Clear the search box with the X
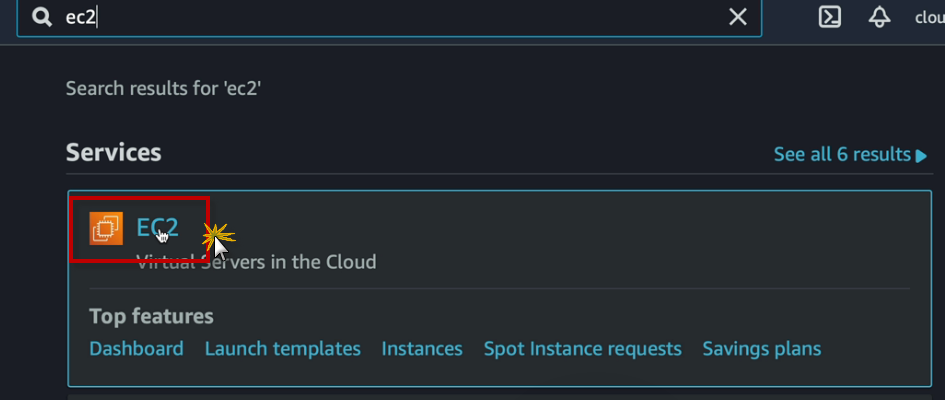This screenshot has height=400, width=945. pyautogui.click(x=737, y=17)
